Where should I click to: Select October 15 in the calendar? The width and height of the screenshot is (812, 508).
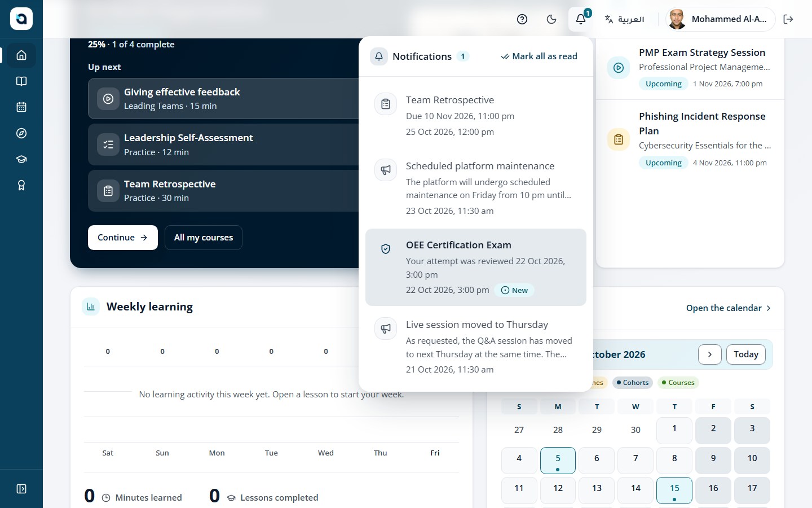[x=674, y=490]
